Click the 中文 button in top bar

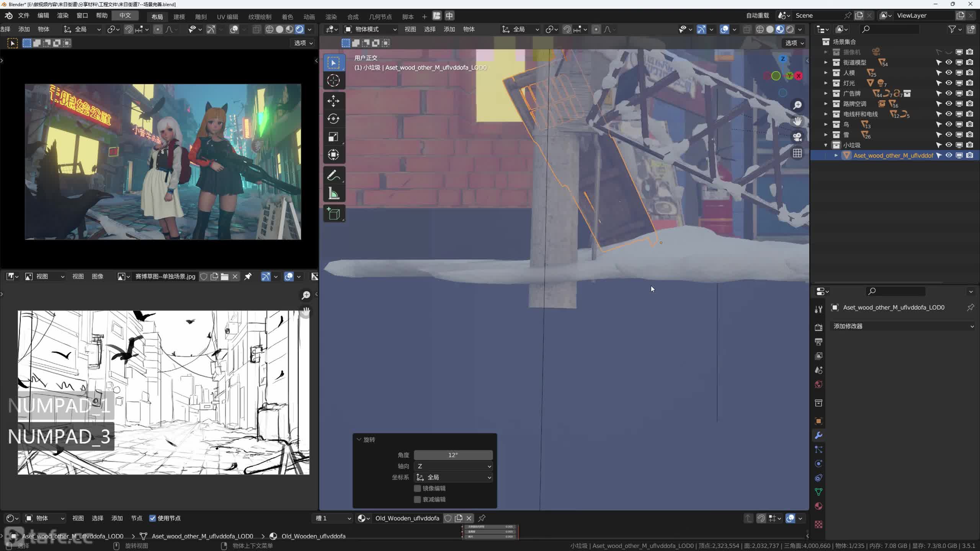[125, 15]
